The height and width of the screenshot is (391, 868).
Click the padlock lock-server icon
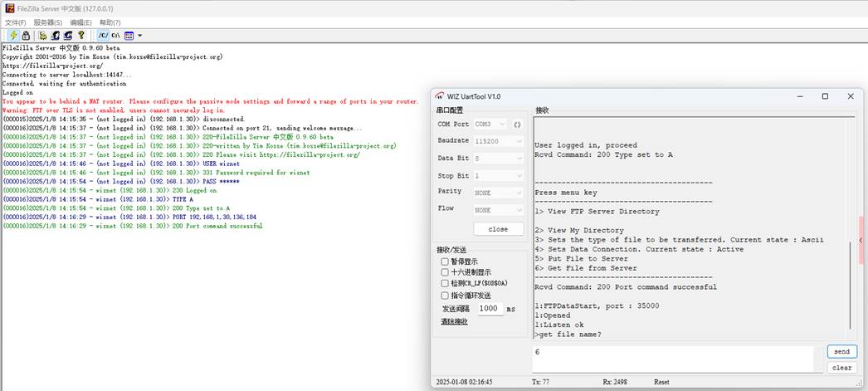tap(26, 36)
